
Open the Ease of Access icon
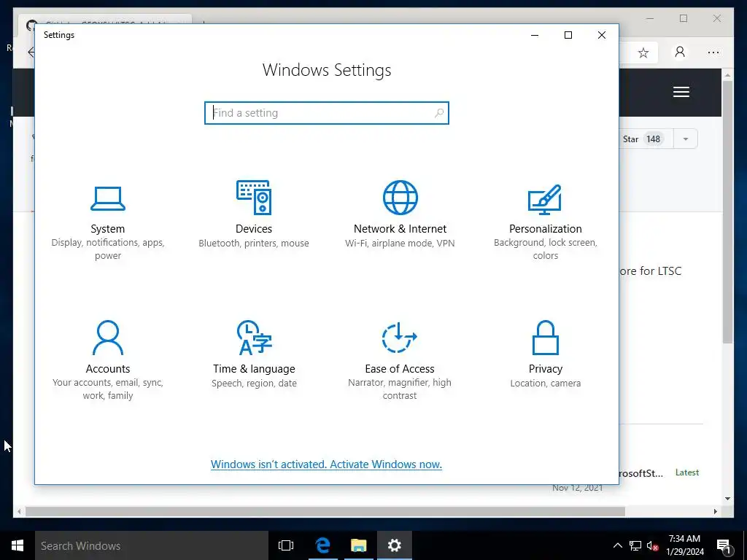(399, 338)
